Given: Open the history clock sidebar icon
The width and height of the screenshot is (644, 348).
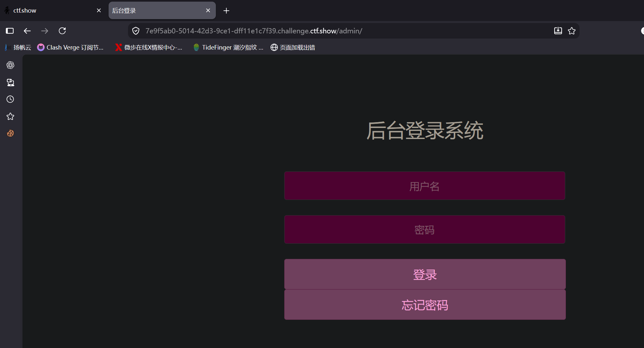Looking at the screenshot, I should 10,99.
